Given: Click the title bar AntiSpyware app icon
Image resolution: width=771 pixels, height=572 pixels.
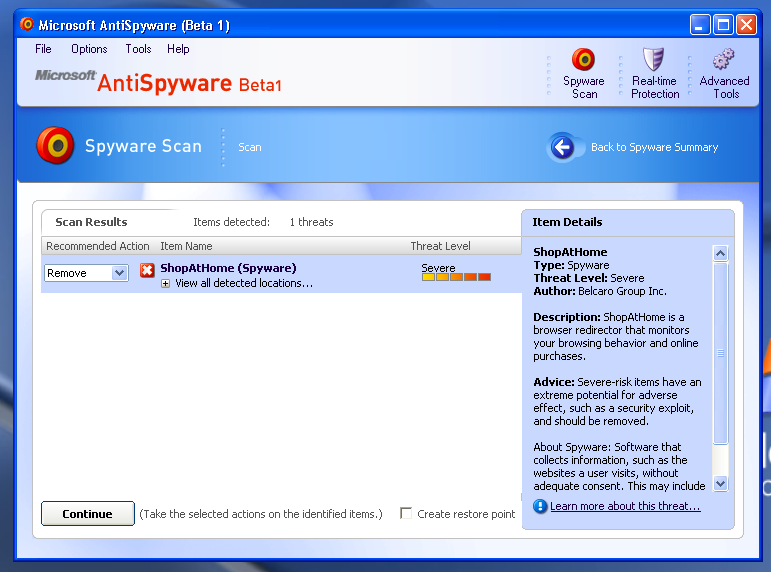Looking at the screenshot, I should [27, 24].
